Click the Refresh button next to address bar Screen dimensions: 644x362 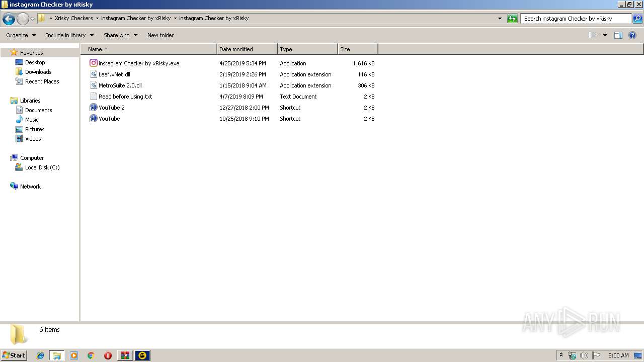512,19
